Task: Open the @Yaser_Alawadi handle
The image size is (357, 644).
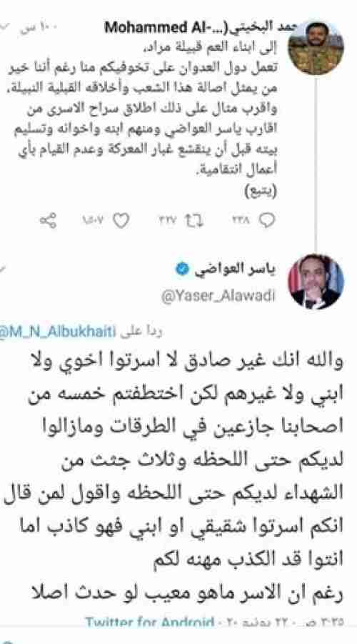Action: point(218,295)
